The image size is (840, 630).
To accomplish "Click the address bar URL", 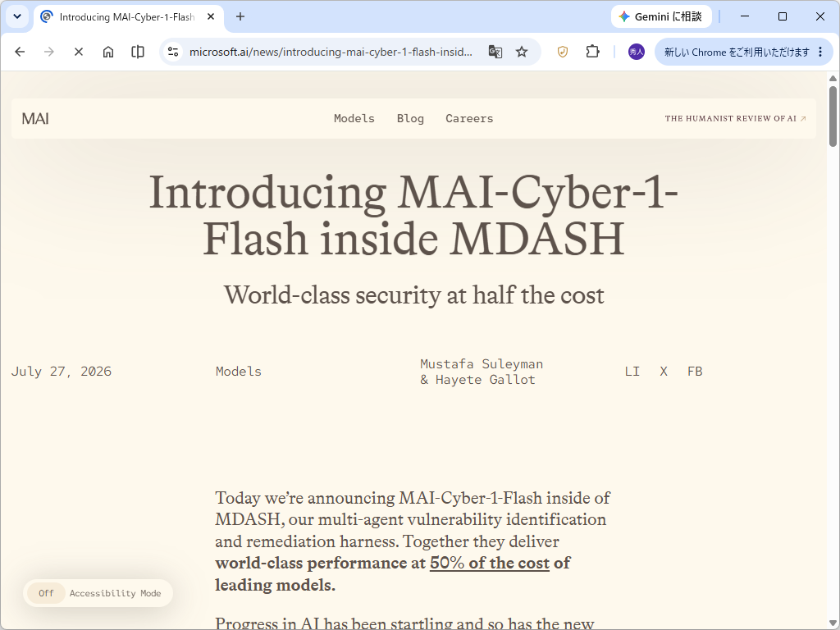I will click(331, 52).
